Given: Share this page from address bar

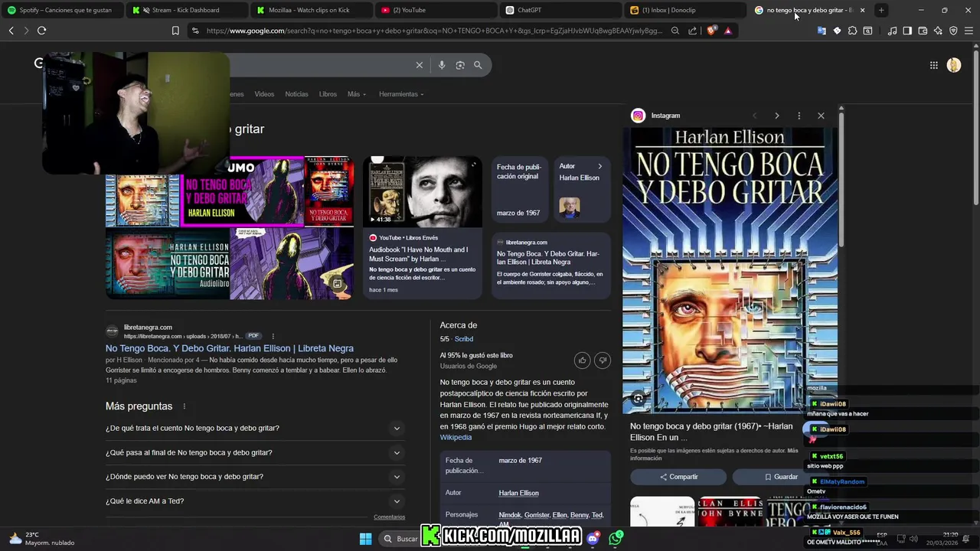Looking at the screenshot, I should tap(693, 31).
